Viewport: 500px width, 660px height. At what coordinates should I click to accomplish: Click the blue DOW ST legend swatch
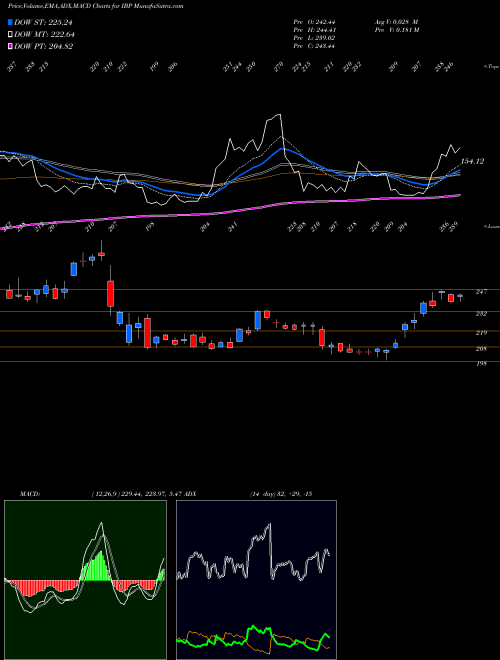point(10,22)
